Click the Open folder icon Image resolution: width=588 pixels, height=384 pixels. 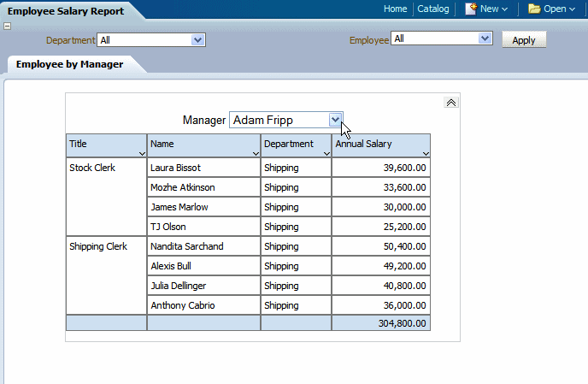pyautogui.click(x=534, y=9)
